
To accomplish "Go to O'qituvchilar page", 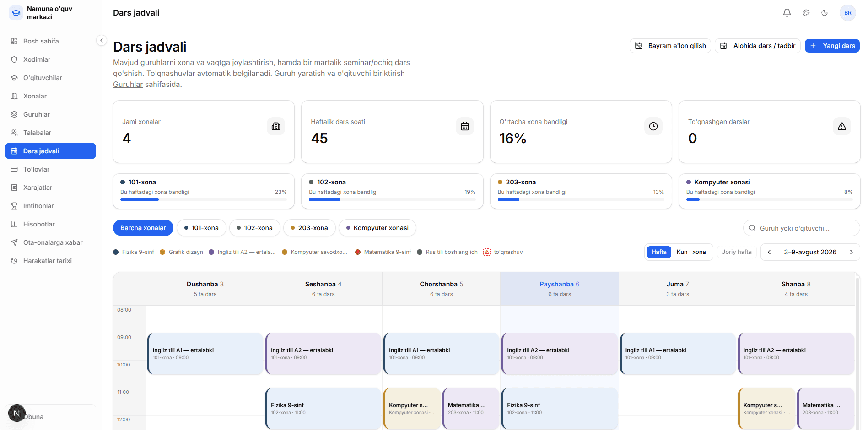I will (x=50, y=78).
